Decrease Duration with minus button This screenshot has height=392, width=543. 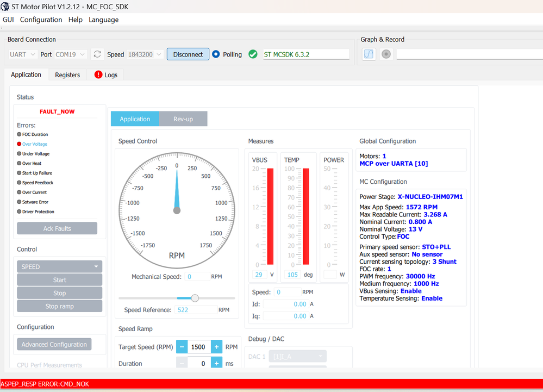(x=182, y=363)
